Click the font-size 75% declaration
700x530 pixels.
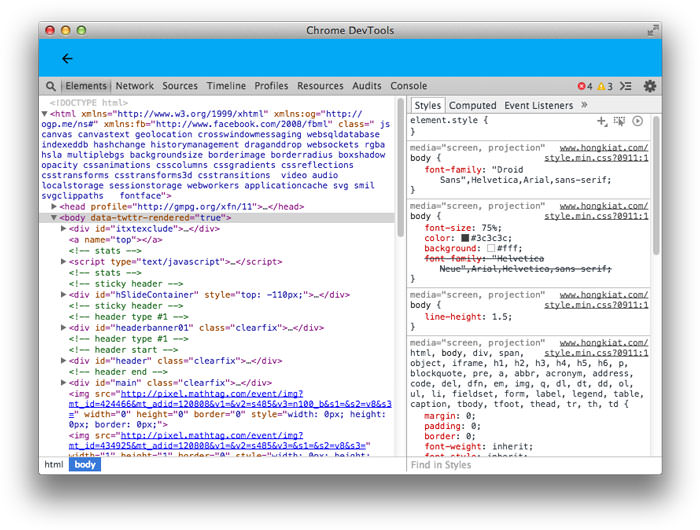click(x=463, y=228)
